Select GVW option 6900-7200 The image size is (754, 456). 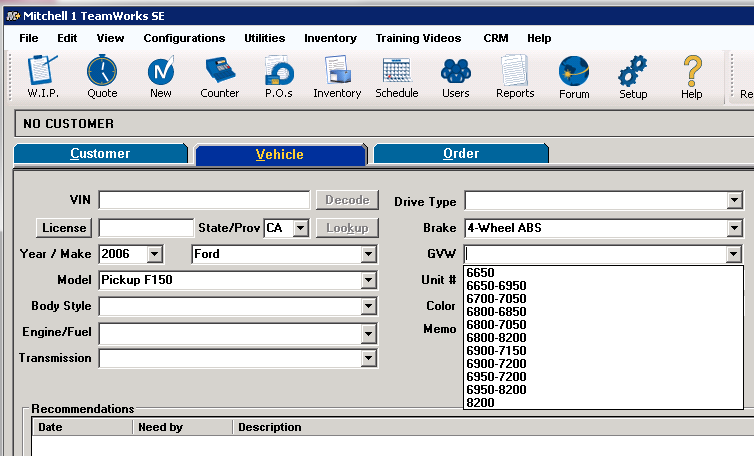tap(603, 364)
